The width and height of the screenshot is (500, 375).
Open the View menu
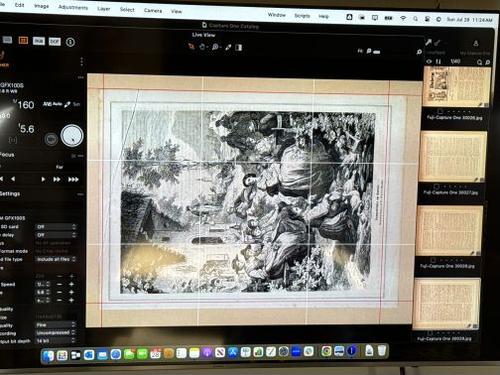176,11
